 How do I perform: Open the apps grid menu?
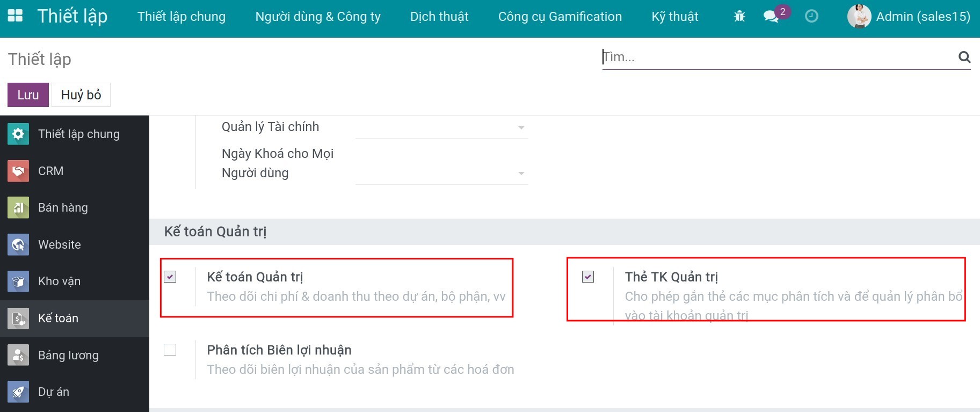(x=16, y=16)
